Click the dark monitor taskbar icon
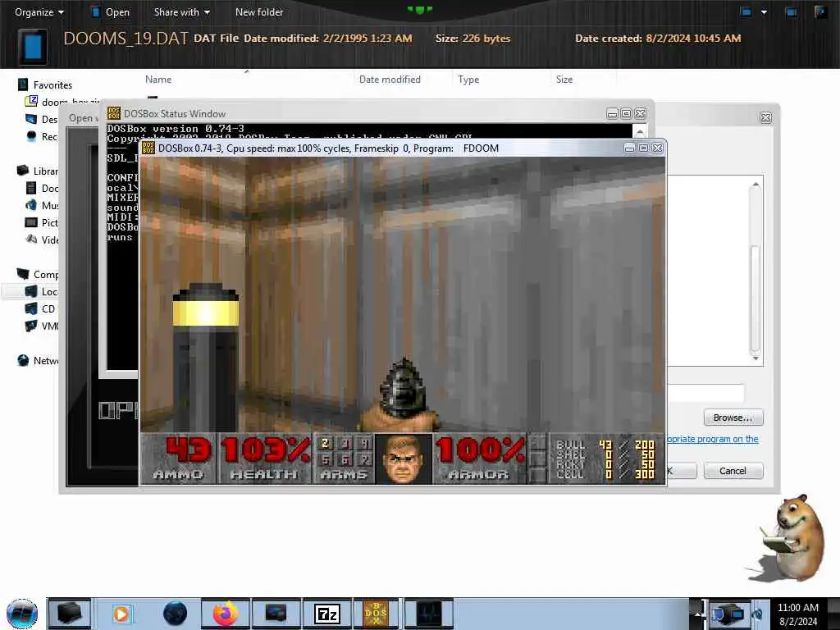 pyautogui.click(x=276, y=614)
